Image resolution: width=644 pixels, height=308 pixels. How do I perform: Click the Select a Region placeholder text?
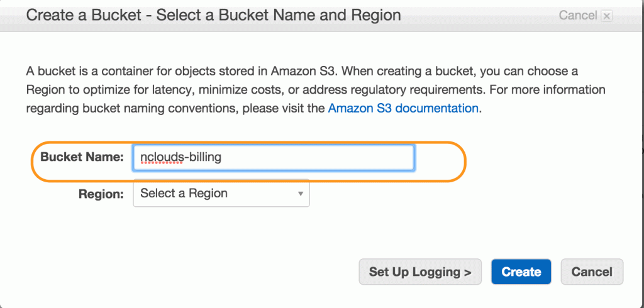184,193
